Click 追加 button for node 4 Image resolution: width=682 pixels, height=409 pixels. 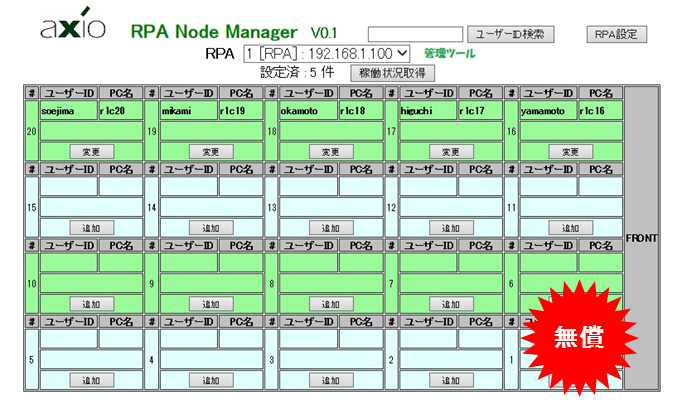(211, 380)
